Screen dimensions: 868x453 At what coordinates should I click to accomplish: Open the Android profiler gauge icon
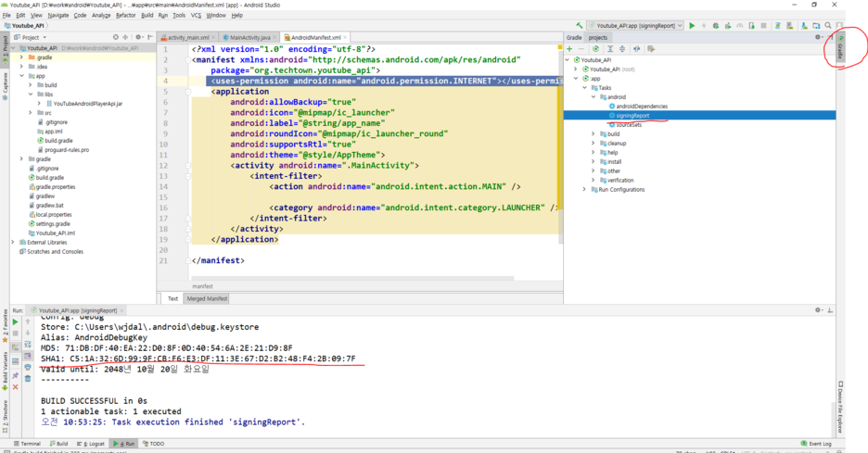click(740, 25)
